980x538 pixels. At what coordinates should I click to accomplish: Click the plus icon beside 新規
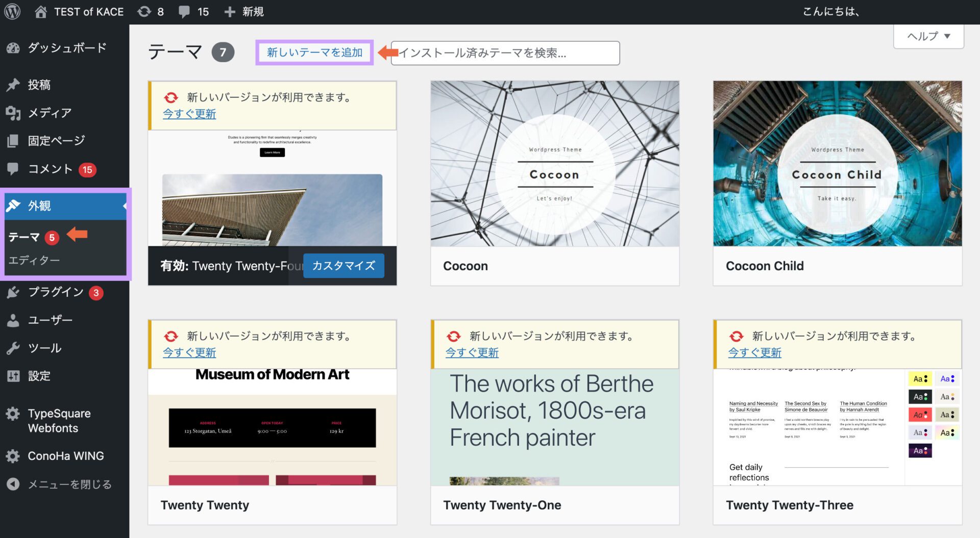(230, 12)
